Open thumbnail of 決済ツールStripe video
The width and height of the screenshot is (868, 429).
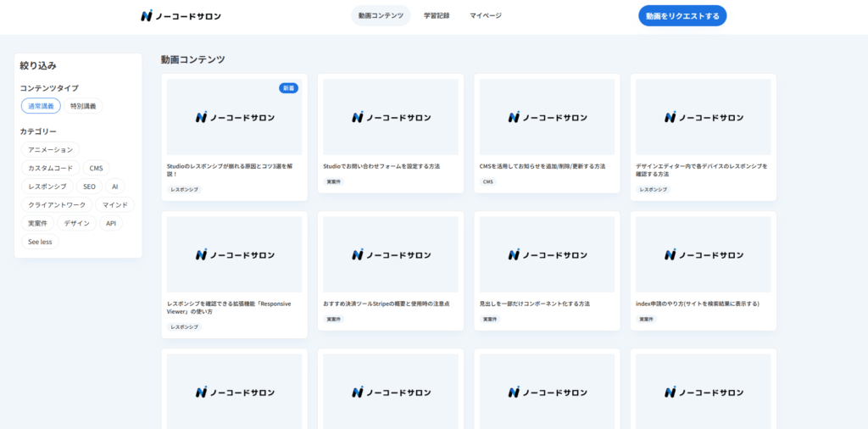click(x=391, y=254)
